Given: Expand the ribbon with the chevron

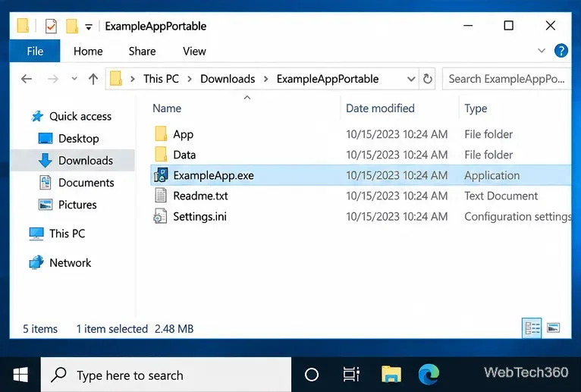Looking at the screenshot, I should click(x=542, y=51).
